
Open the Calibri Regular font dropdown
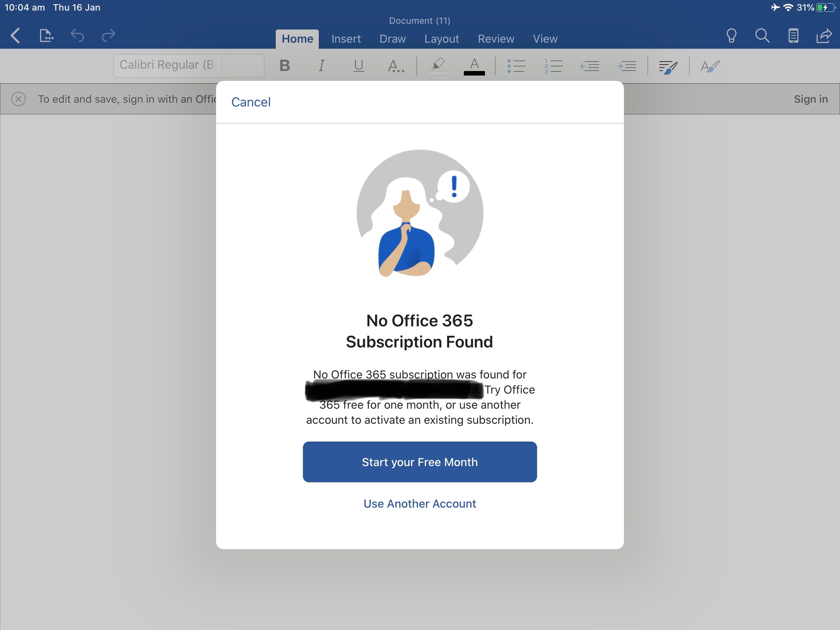coord(167,65)
